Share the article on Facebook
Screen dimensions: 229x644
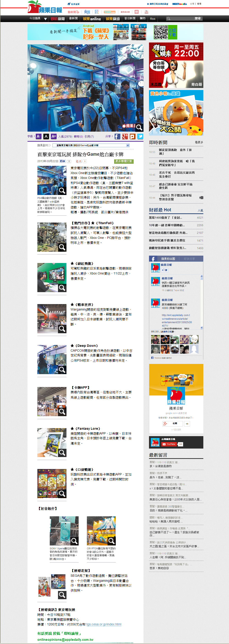pos(118,136)
